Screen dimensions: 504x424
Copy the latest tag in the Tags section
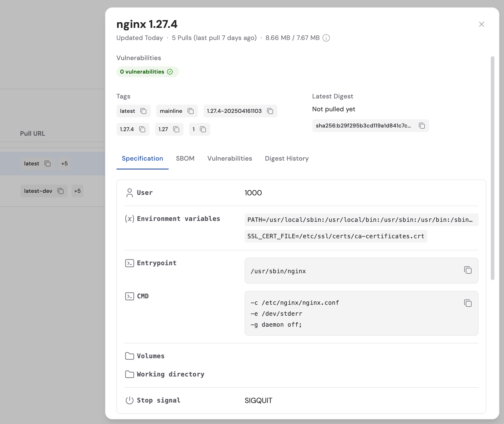(143, 111)
